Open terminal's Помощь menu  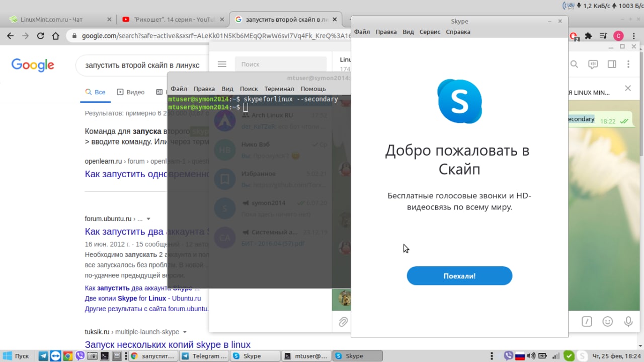pos(313,89)
